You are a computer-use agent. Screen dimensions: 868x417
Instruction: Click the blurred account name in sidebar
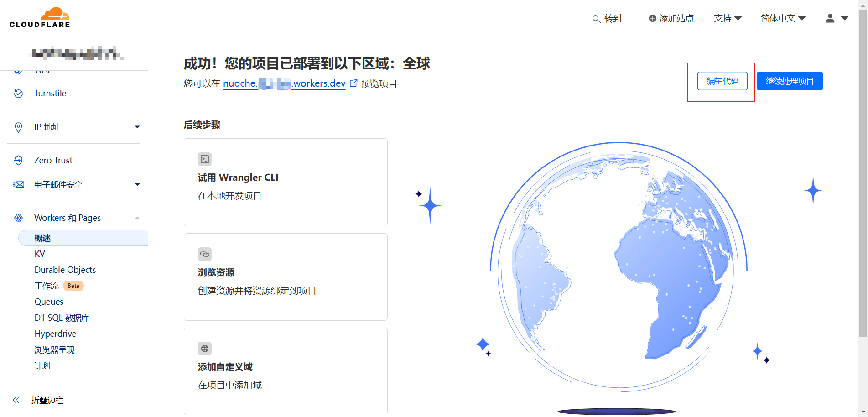coord(77,53)
